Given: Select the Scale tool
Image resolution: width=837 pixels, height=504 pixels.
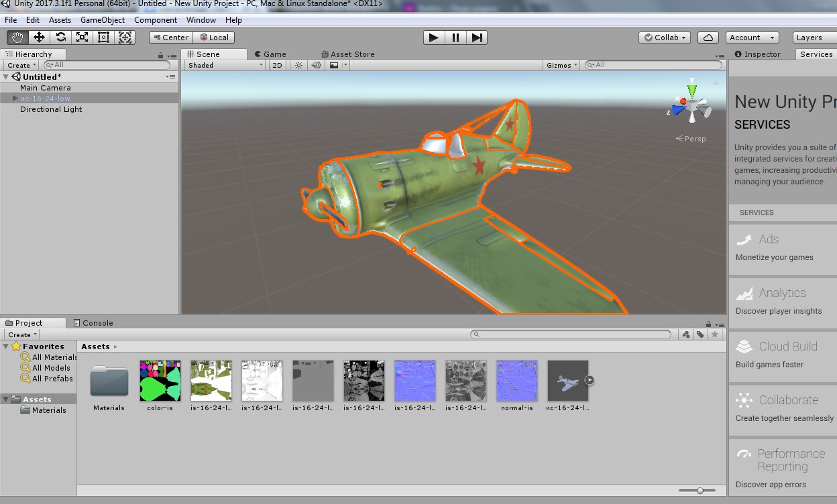Looking at the screenshot, I should coord(82,38).
